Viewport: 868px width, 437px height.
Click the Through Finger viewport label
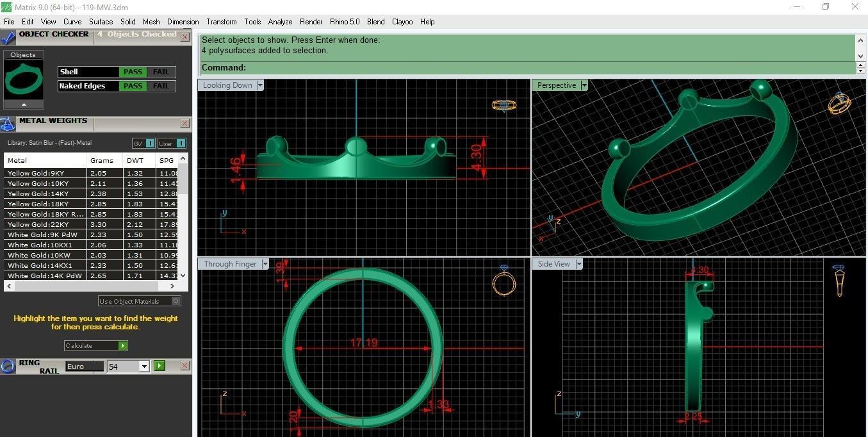(x=230, y=264)
